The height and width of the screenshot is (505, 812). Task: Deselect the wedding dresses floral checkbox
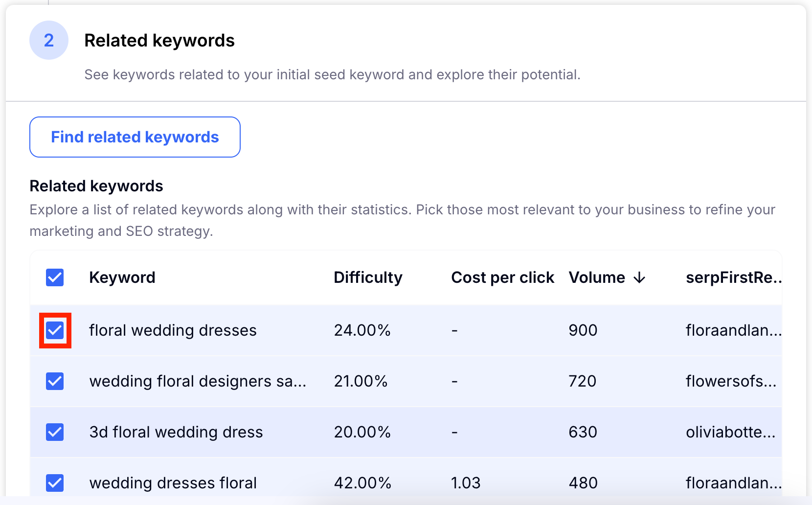[55, 483]
